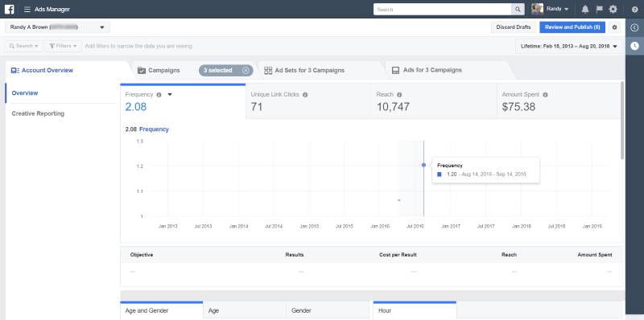Click the Facebook logo icon
644x320 pixels.
pyautogui.click(x=9, y=9)
